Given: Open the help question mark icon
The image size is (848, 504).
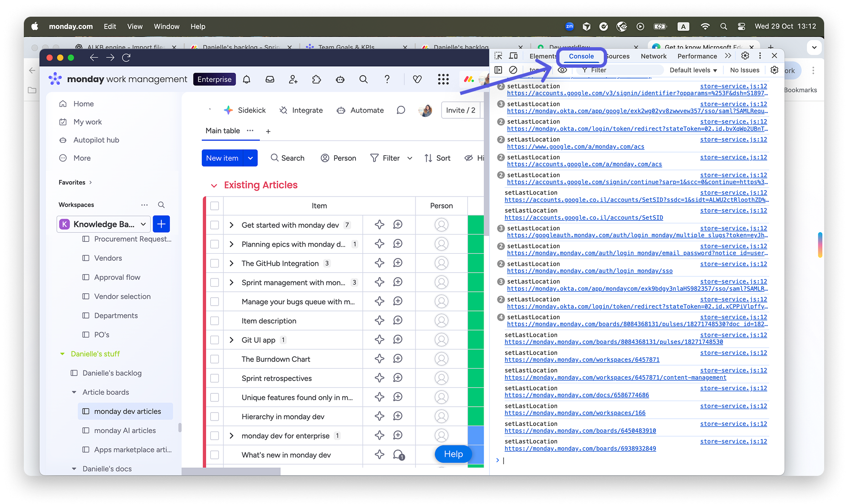Looking at the screenshot, I should click(x=387, y=79).
